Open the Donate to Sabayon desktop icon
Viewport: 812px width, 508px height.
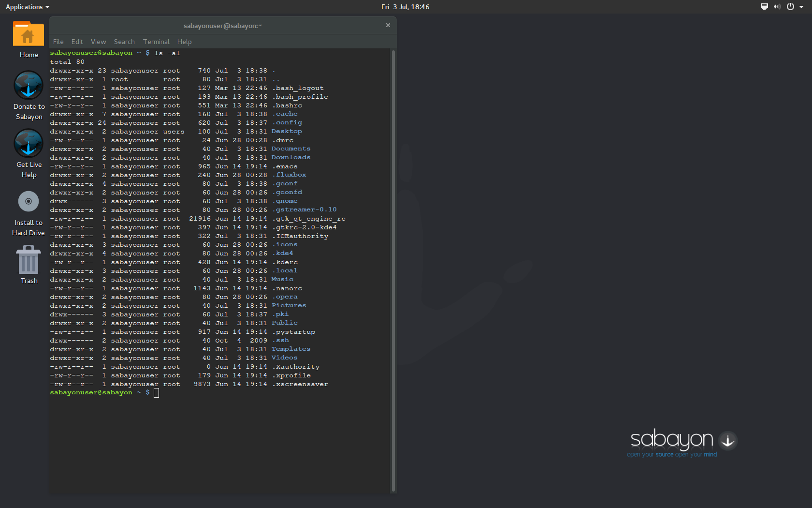29,96
